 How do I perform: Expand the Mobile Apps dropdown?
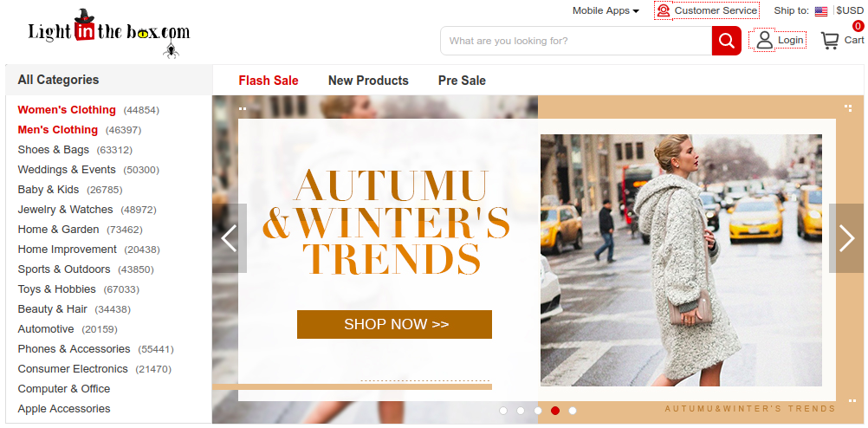[606, 10]
